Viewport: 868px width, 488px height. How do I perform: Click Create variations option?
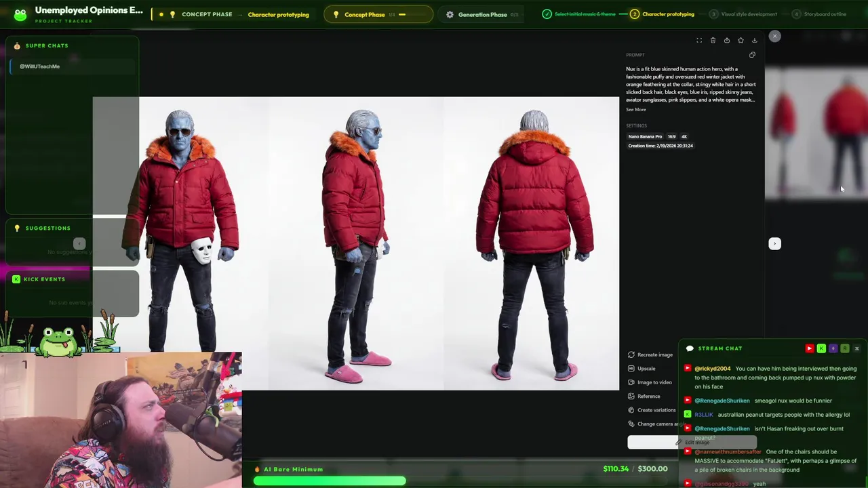[652, 410]
